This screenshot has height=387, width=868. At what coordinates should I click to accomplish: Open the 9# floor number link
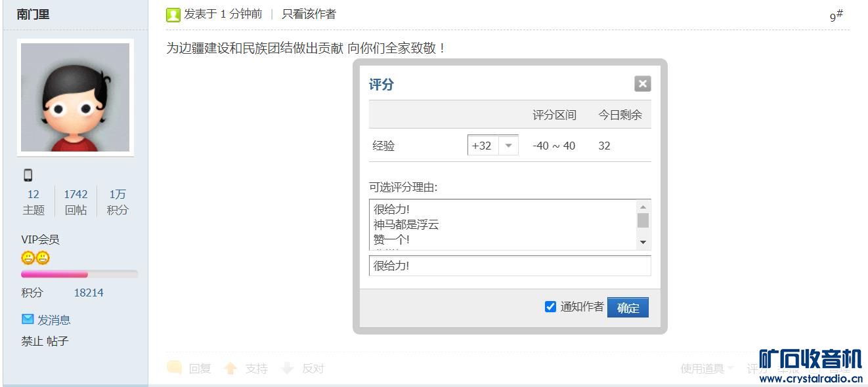coord(836,16)
